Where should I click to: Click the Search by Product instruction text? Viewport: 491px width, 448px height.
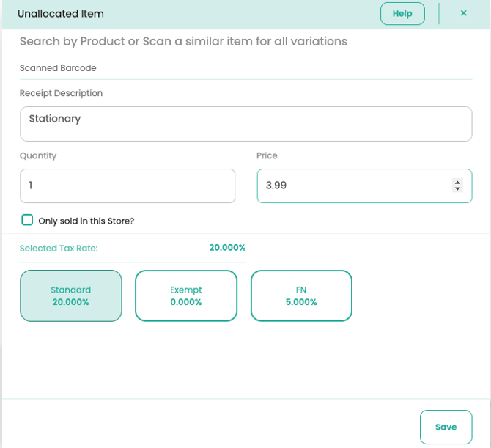pos(183,41)
